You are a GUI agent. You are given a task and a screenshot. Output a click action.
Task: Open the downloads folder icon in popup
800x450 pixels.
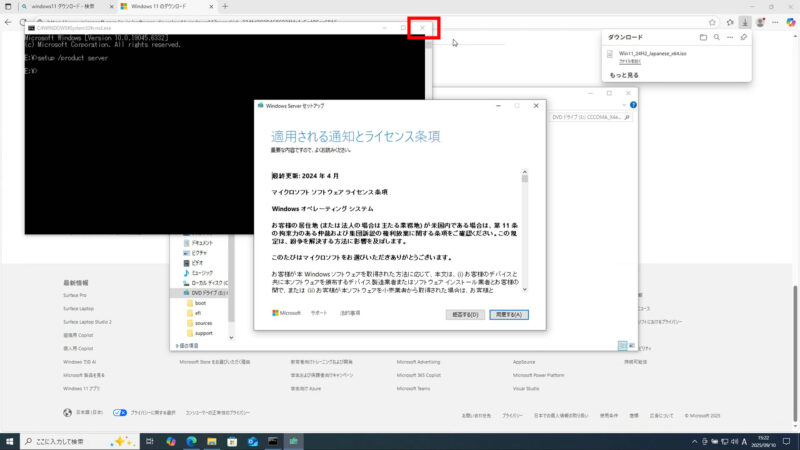pos(703,37)
